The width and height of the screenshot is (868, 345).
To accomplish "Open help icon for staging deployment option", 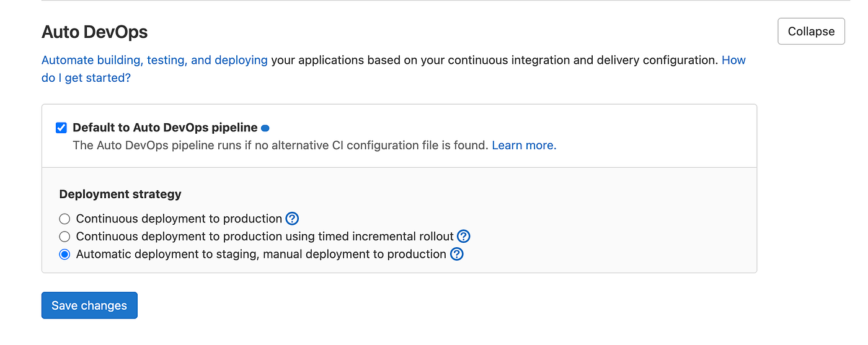I will tap(456, 255).
